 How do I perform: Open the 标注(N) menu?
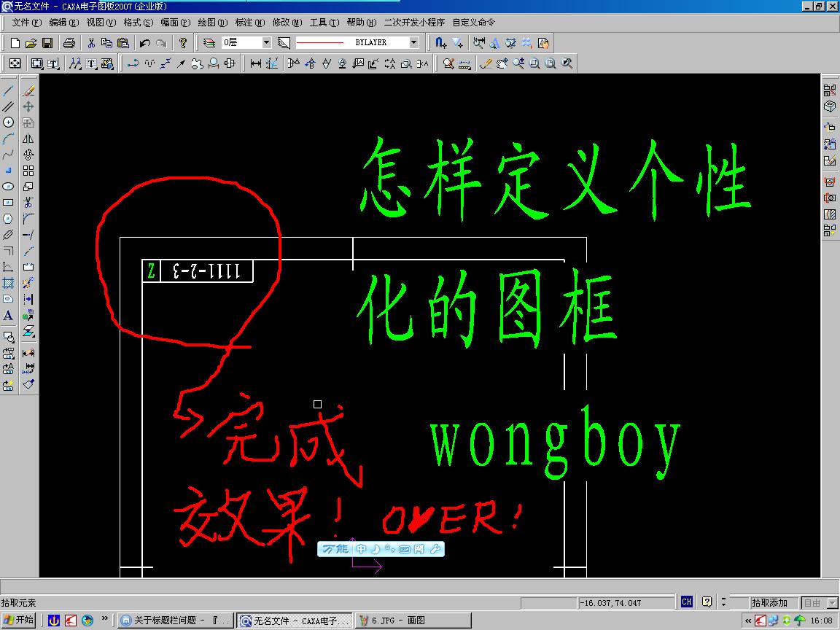click(250, 23)
